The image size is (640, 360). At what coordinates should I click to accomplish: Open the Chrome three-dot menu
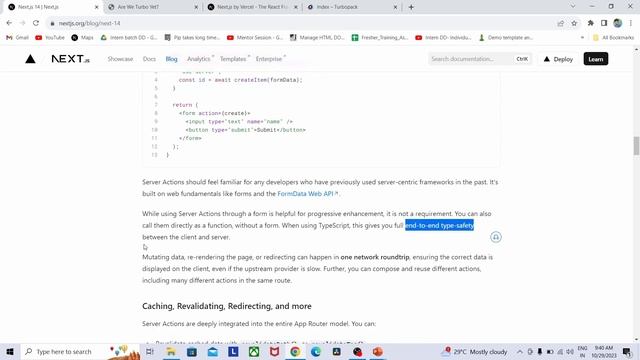pos(631,23)
